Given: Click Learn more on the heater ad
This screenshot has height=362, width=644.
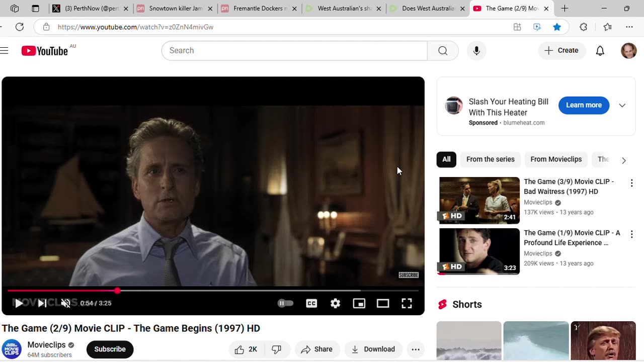Looking at the screenshot, I should [584, 105].
